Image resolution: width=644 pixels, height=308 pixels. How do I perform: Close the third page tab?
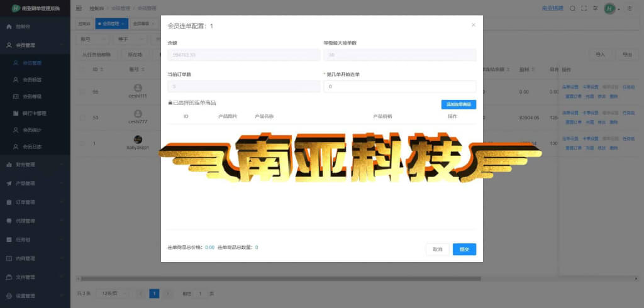point(153,24)
